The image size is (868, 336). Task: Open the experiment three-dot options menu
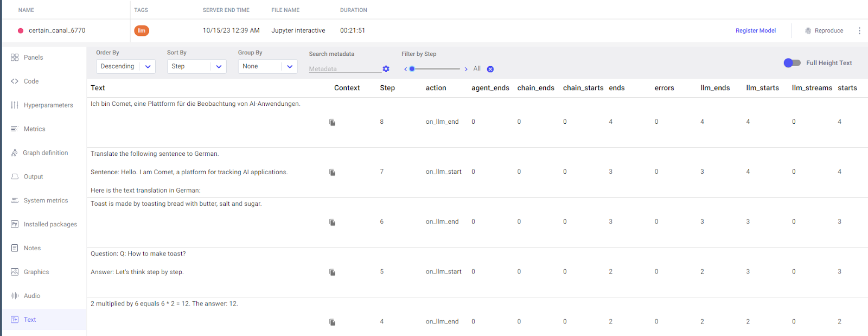859,31
